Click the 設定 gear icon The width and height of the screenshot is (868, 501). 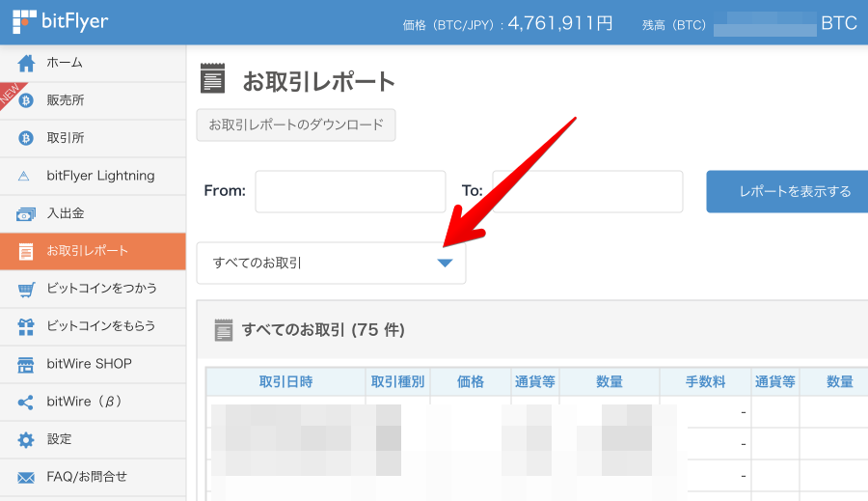click(25, 440)
